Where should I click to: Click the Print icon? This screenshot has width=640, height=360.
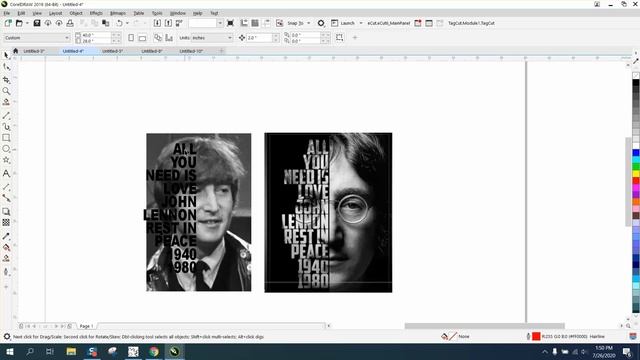(x=70, y=23)
